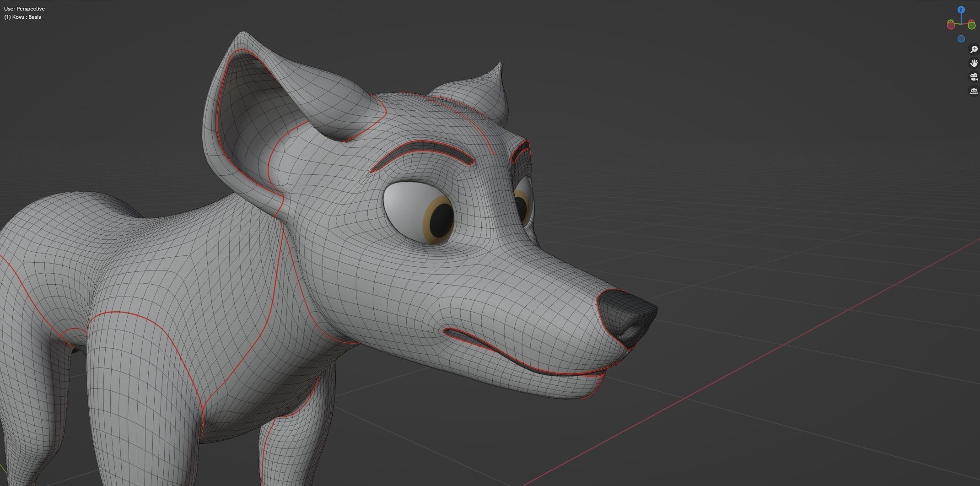Click the unlabeled blue negative-Z gizmo circle

[961, 39]
